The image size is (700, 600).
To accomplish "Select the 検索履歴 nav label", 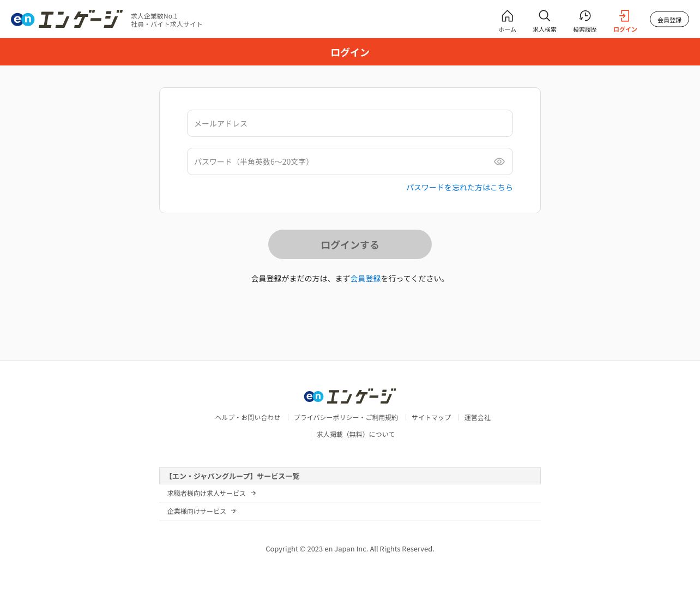I will [585, 29].
